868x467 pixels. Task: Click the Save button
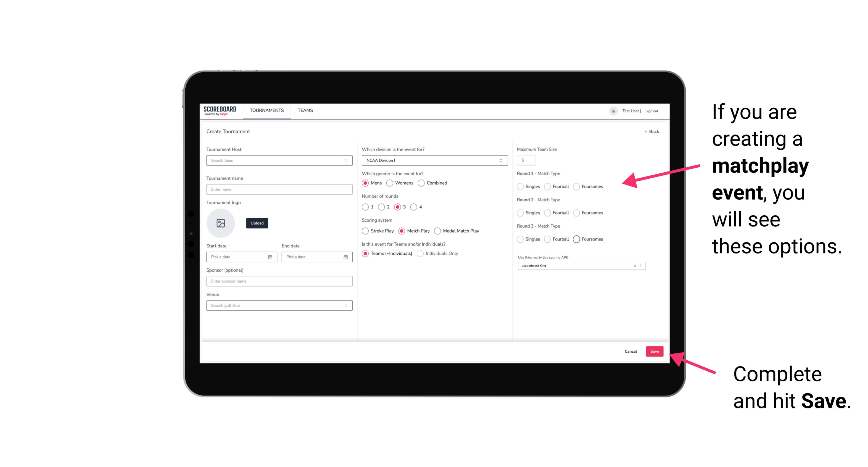tap(655, 351)
